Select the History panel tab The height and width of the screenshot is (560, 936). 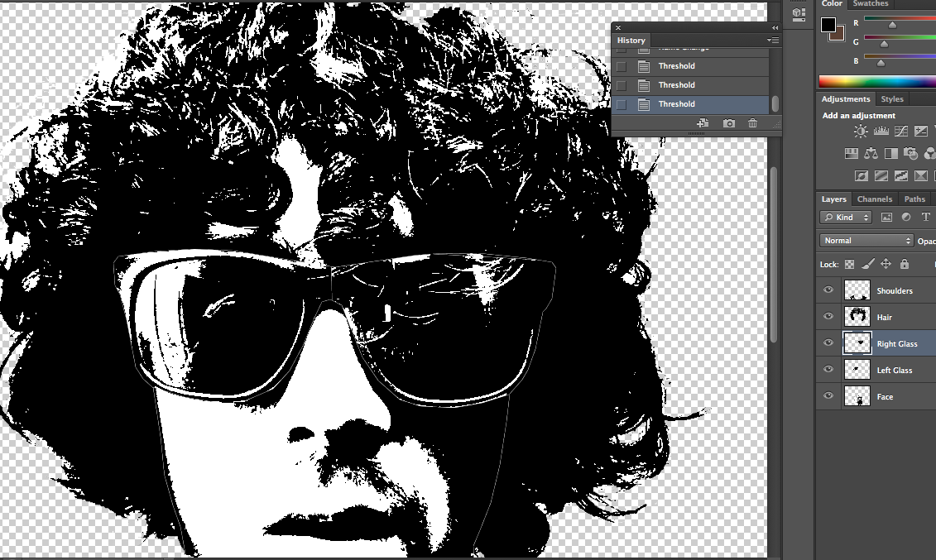(x=631, y=41)
